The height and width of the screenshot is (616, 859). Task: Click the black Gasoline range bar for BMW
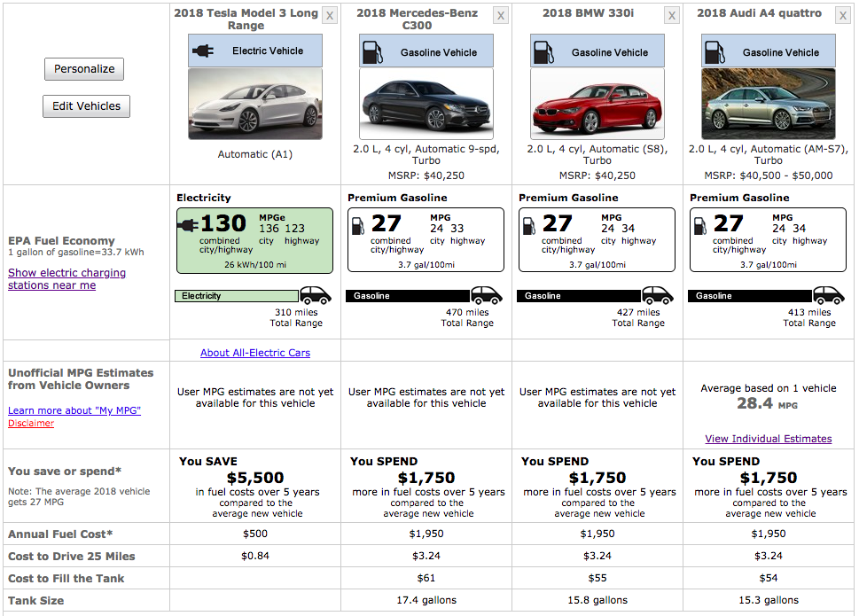(579, 296)
